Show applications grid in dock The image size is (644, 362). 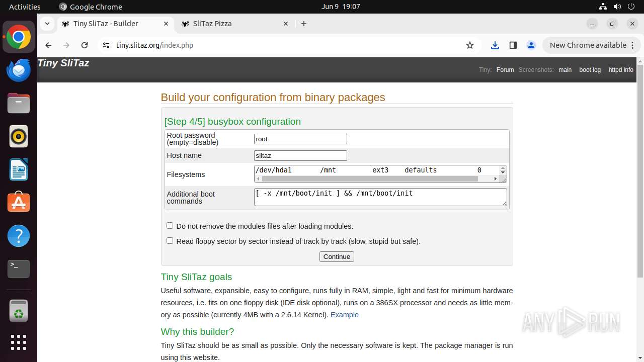(19, 342)
